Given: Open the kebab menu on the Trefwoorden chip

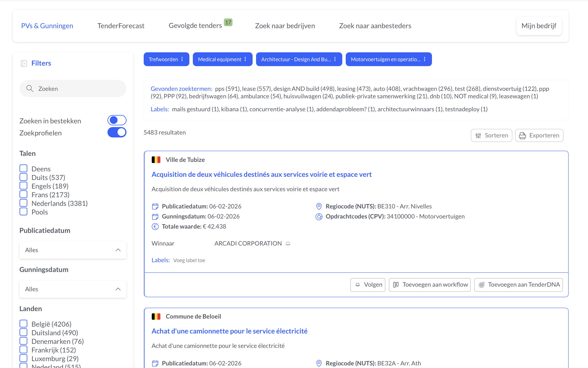Looking at the screenshot, I should pyautogui.click(x=183, y=59).
